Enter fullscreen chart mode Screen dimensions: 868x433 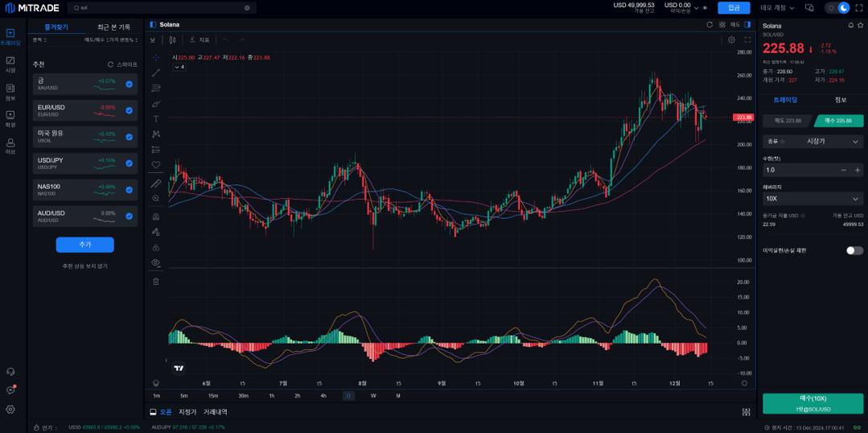[x=747, y=39]
